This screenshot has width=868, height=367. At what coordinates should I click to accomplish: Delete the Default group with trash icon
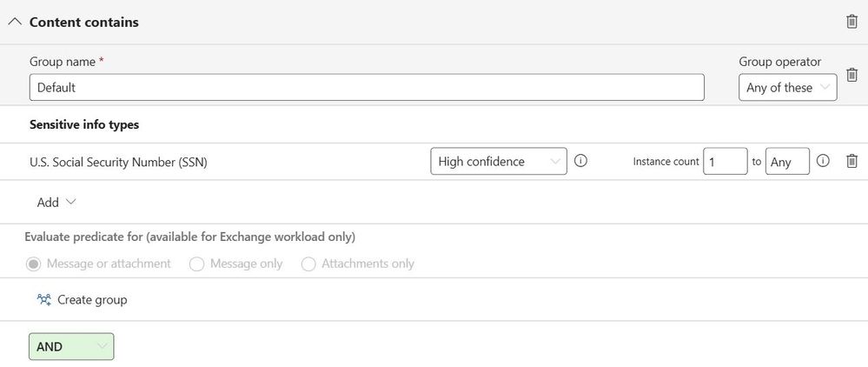tap(851, 75)
